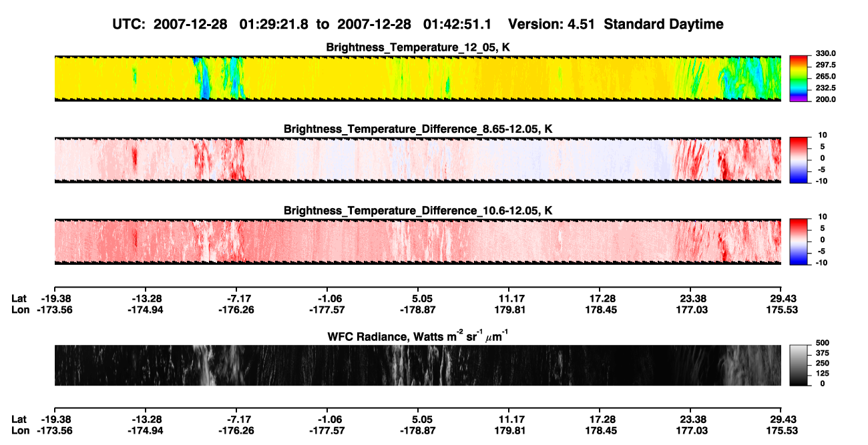Viewport: 868px width, 445px height.
Task: Click the red-blue colorbar beside the 8.65-12.05 panel
Action: point(799,159)
